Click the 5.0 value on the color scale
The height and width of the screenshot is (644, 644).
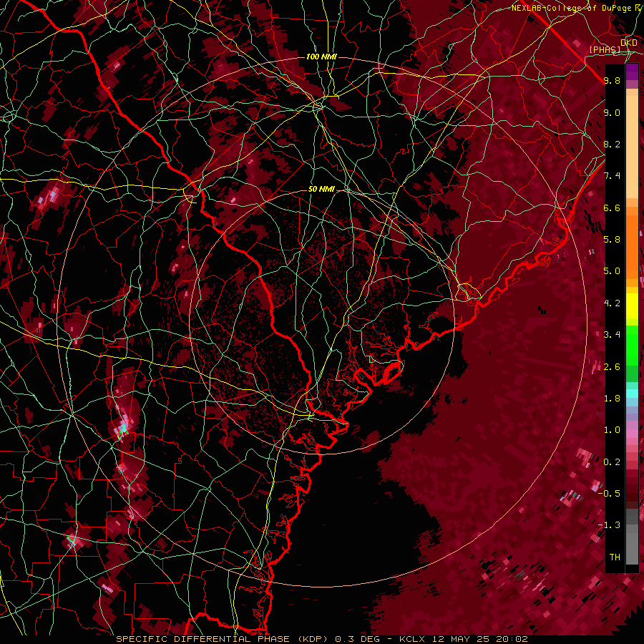[x=612, y=271]
